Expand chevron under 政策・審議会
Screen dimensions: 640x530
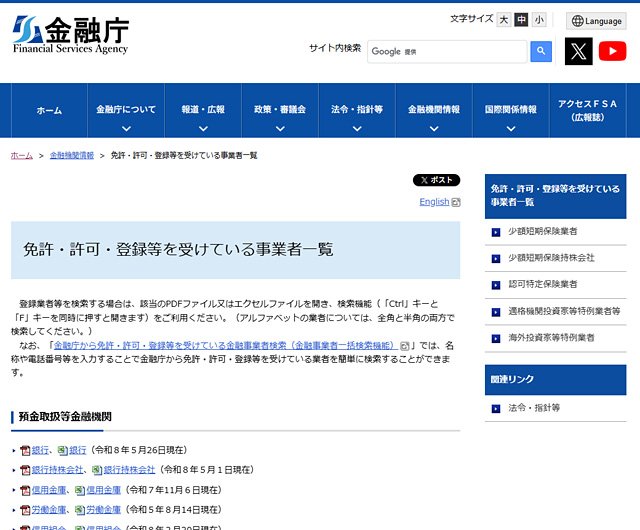pos(280,129)
